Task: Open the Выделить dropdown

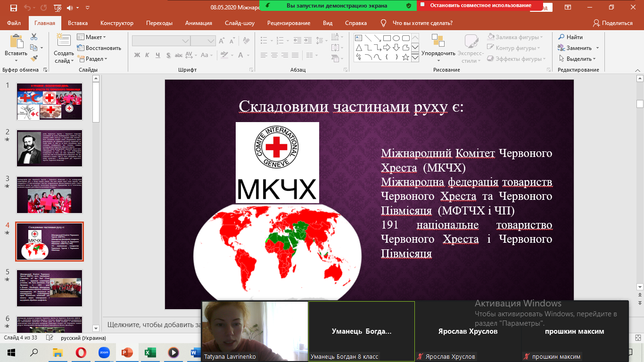Action: click(578, 59)
